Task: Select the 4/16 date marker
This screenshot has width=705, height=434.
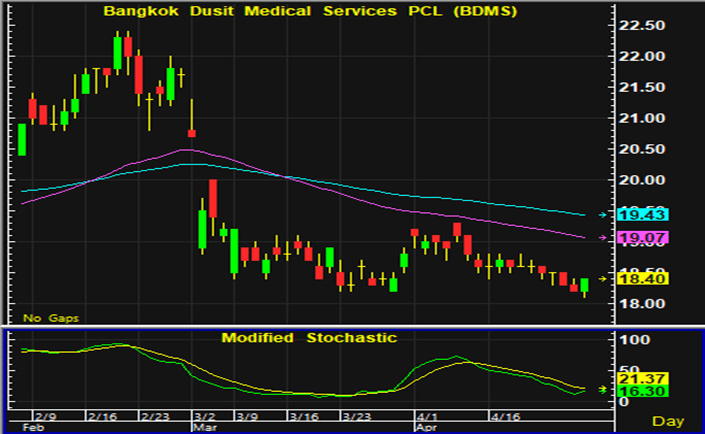Action: click(505, 416)
